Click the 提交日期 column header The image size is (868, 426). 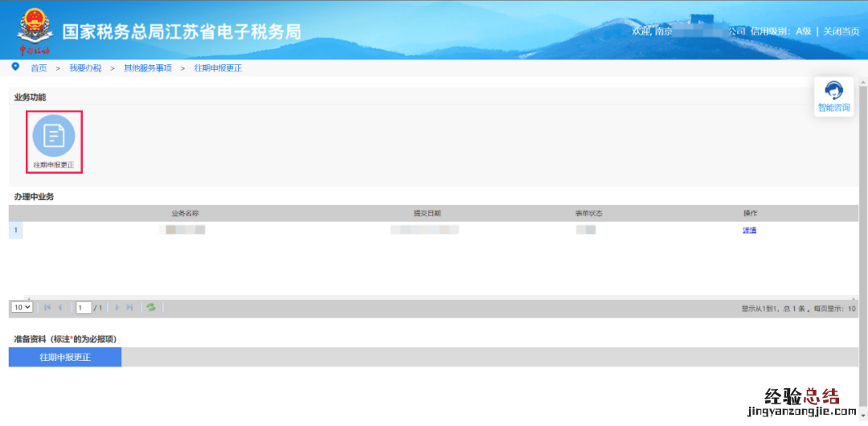428,213
